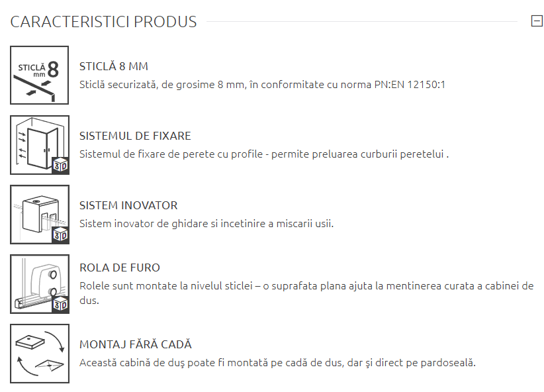Click the CARACTERISTICI PRODUS section title

pyautogui.click(x=104, y=22)
